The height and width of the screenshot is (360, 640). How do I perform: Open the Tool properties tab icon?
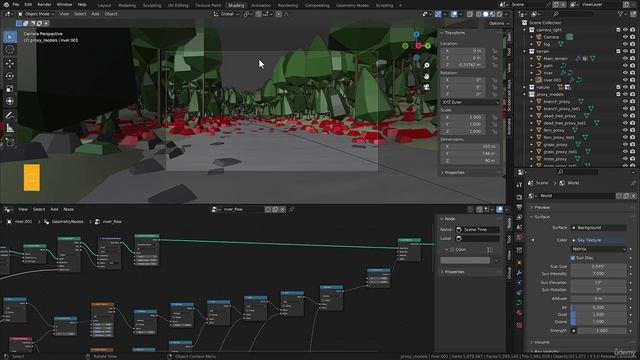tap(519, 185)
